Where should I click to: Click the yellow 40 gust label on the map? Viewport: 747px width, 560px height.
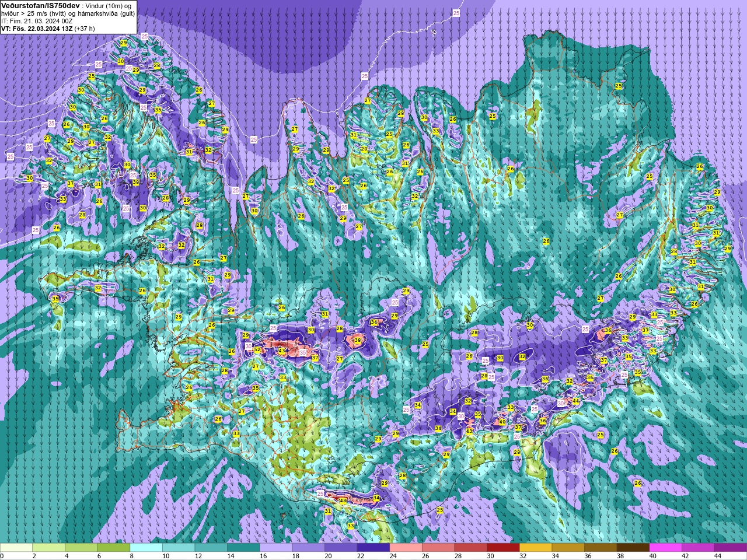pos(502,422)
